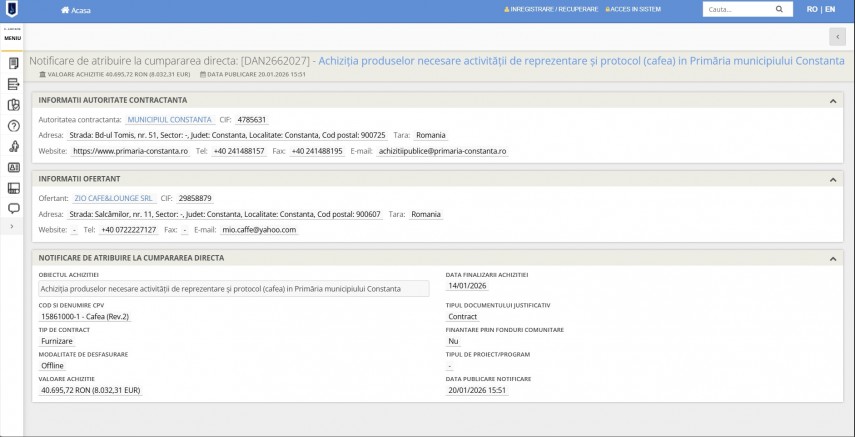855x437 pixels.
Task: Go to Acasa home menu item
Action: 75,10
